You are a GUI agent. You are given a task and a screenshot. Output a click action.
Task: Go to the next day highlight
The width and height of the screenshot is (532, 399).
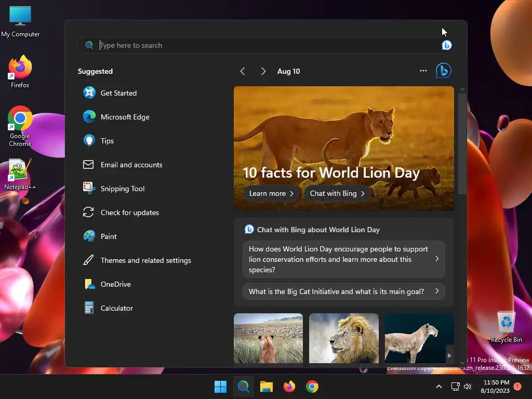(x=263, y=71)
